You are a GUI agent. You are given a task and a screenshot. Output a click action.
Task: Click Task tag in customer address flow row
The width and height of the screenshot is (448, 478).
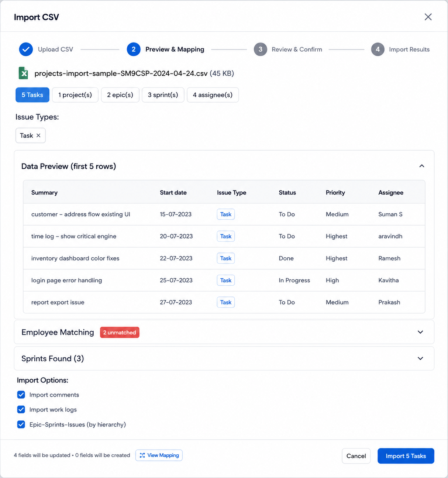point(226,214)
